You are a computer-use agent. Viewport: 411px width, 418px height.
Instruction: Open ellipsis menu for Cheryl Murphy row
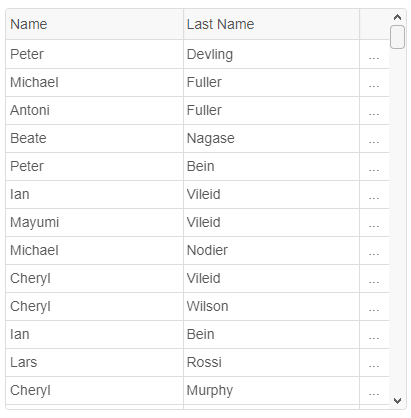374,391
